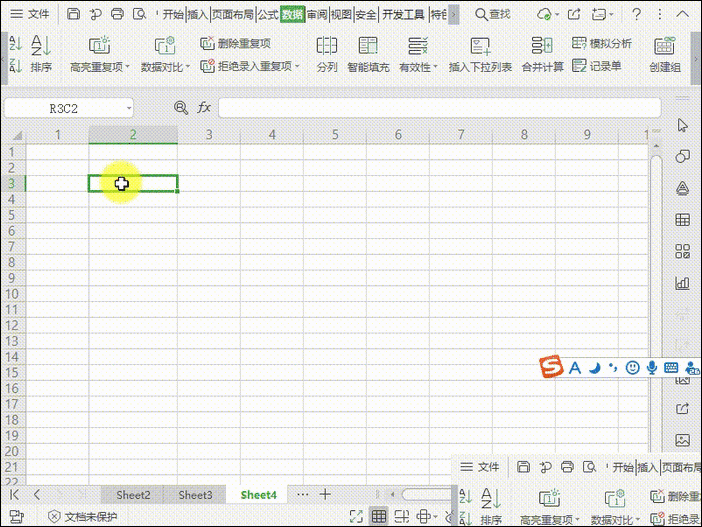Viewport: 702px width, 527px height.
Task: Click the picture icon in right sidebar
Action: (x=682, y=440)
